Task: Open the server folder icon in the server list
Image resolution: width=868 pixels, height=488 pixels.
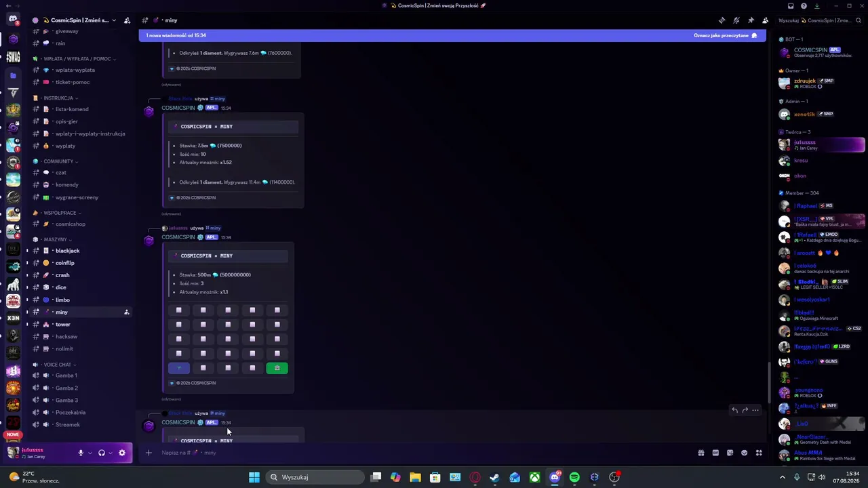Action: (13, 76)
